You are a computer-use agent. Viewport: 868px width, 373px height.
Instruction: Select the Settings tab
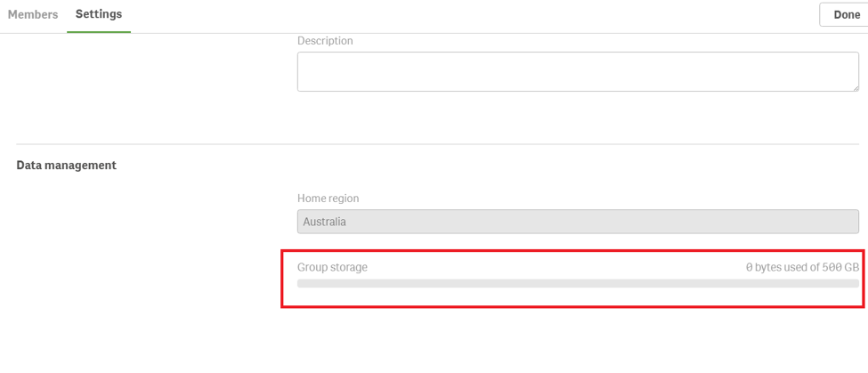click(99, 14)
